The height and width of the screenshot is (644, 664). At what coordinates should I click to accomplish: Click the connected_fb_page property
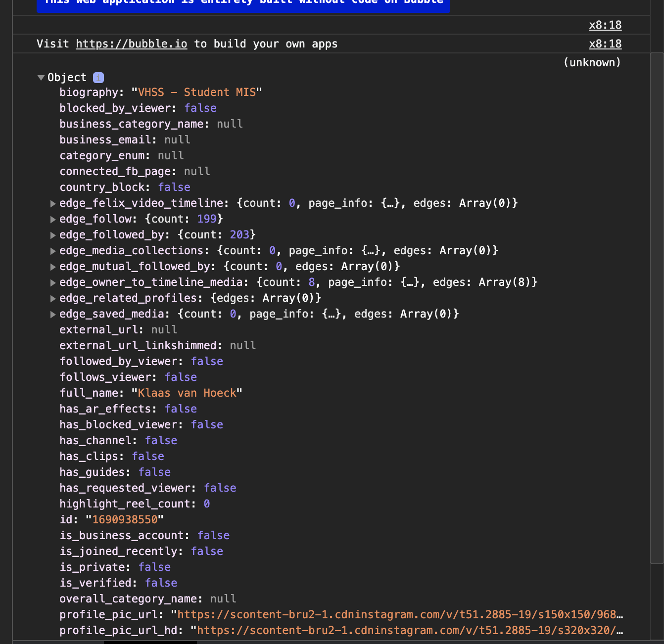coord(135,171)
